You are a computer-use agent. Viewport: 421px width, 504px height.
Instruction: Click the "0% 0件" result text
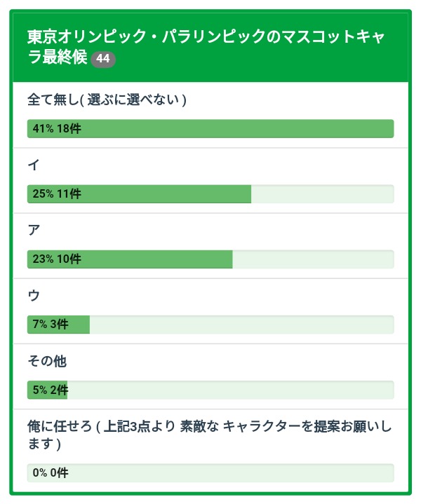[x=51, y=473]
